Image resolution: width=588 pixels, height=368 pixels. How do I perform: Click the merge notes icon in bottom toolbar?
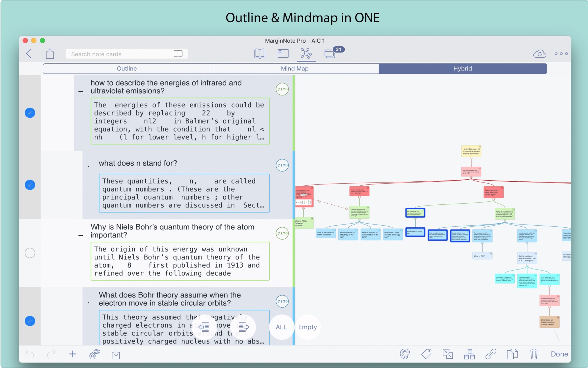pos(448,354)
